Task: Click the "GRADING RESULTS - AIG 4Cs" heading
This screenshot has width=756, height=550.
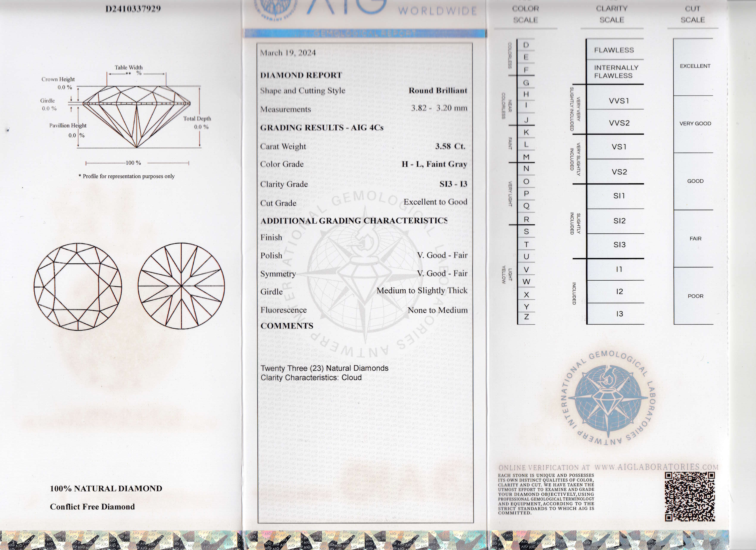Action: (322, 128)
